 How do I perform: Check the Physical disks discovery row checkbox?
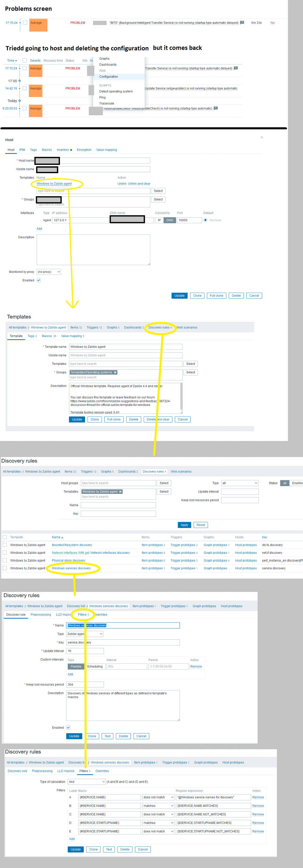click(x=5, y=560)
